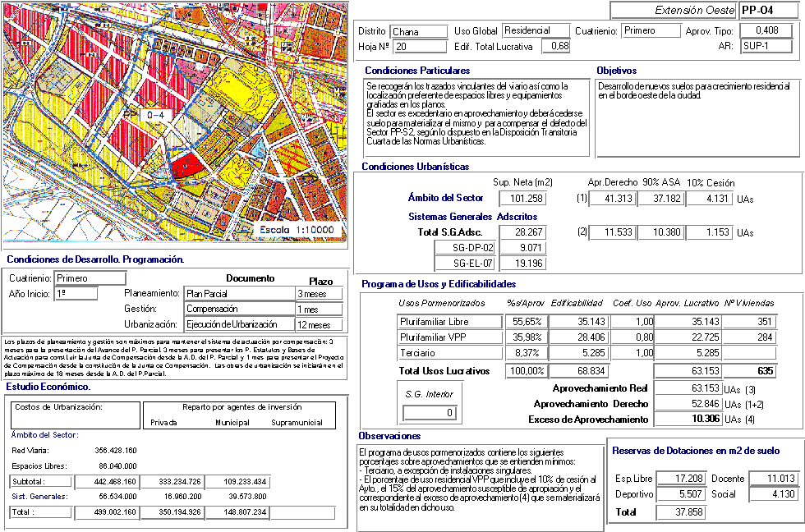Image resolution: width=805 pixels, height=532 pixels.
Task: Select the Urbanización plazo of 12 meses
Action: point(319,325)
